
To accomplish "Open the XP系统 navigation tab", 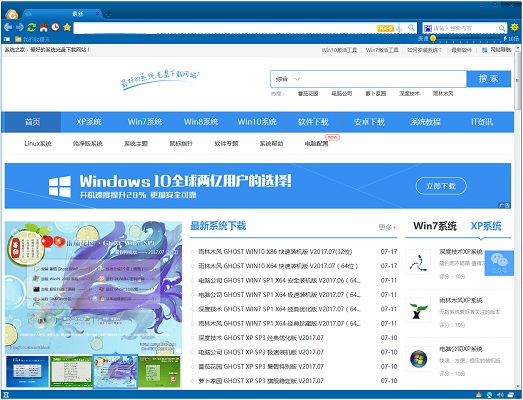I will pos(89,122).
